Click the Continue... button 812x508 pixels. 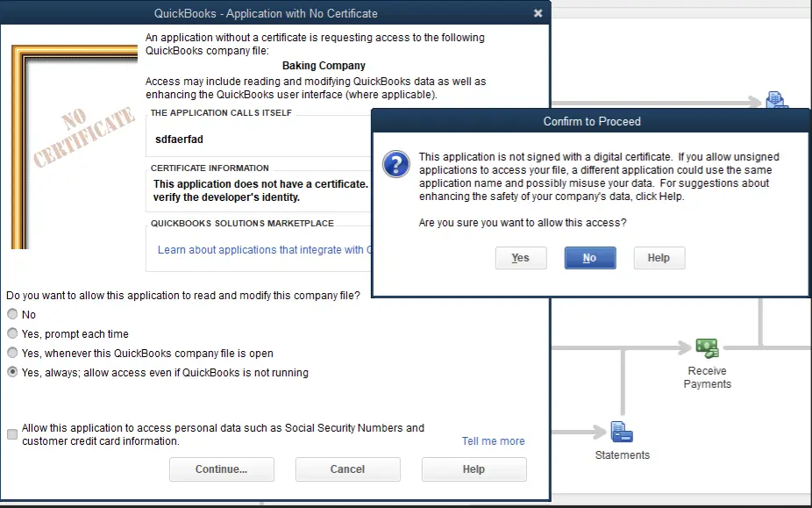point(221,469)
